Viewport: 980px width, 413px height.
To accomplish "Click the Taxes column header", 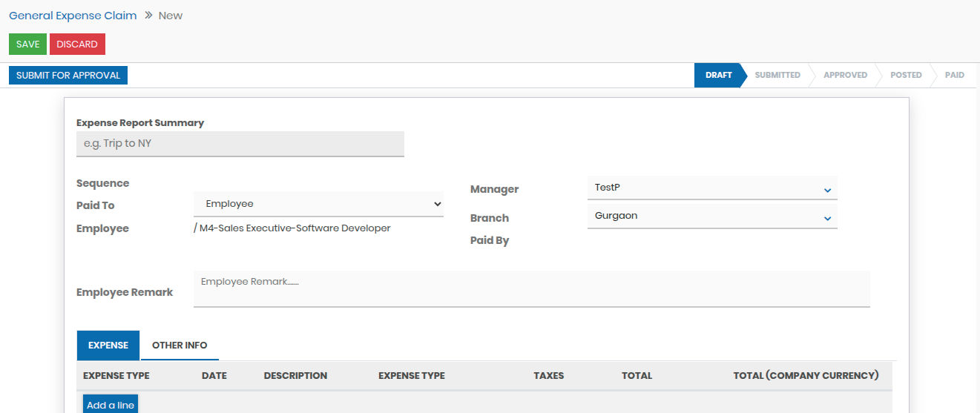I will (548, 376).
